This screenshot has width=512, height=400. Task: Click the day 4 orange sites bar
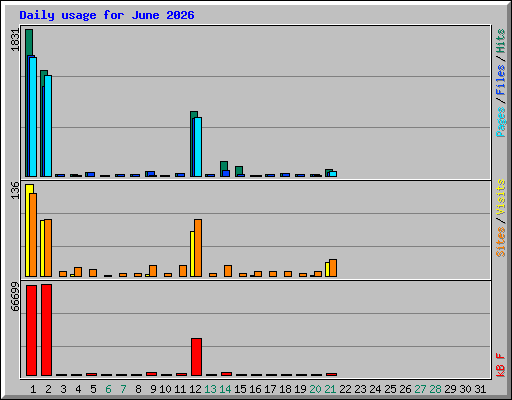pyautogui.click(x=78, y=272)
